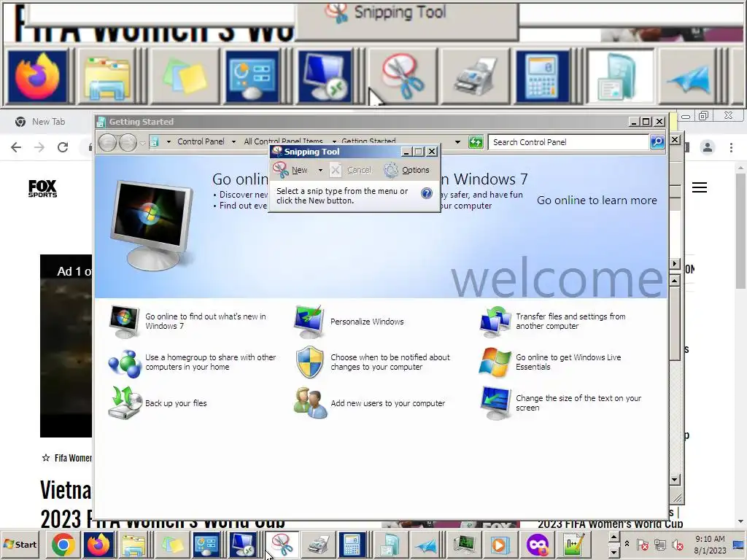This screenshot has width=747, height=560.
Task: Click the Start button
Action: [20, 544]
